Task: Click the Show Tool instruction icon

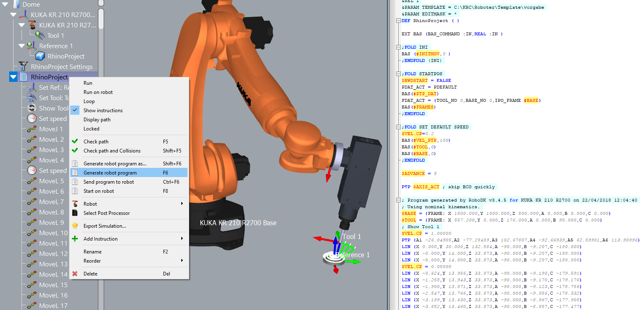Action: pos(31,108)
